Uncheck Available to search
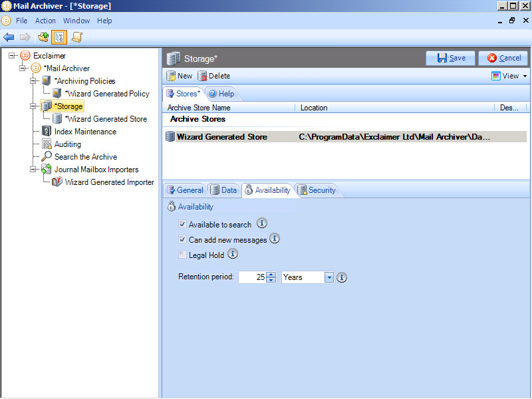Viewport: 532px width, 399px height. [182, 224]
